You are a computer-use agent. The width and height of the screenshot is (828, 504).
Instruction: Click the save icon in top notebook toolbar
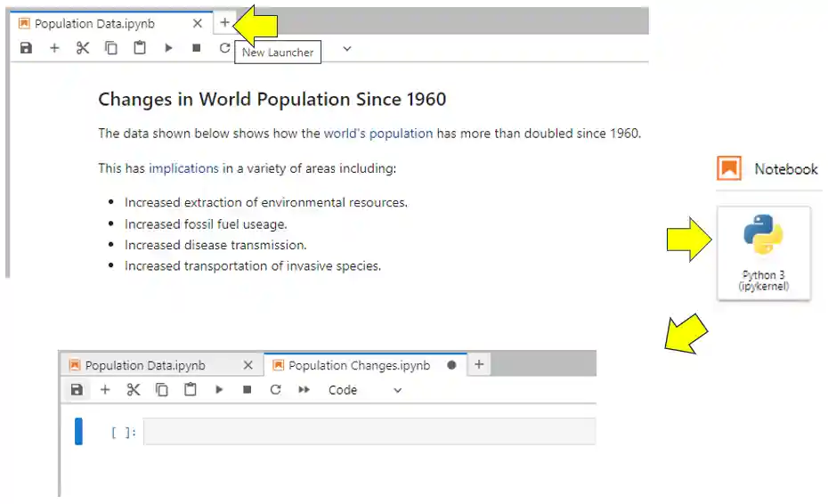pyautogui.click(x=26, y=48)
